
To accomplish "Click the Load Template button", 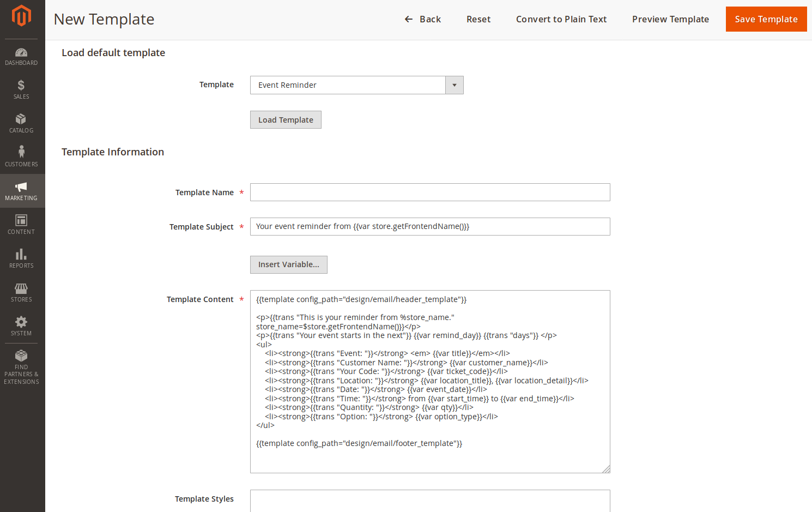I will pos(286,120).
